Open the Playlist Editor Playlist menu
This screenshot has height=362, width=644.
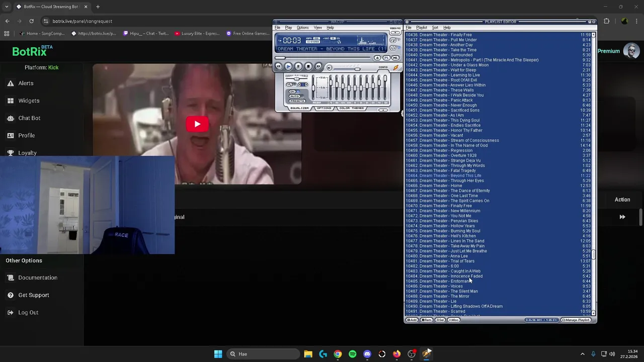[422, 28]
